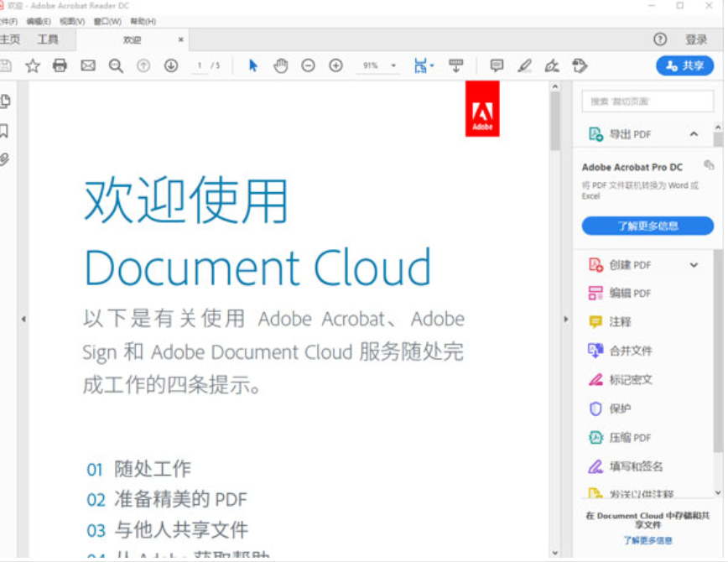
Task: Click the blue 了解更多信息 button
Action: click(647, 226)
